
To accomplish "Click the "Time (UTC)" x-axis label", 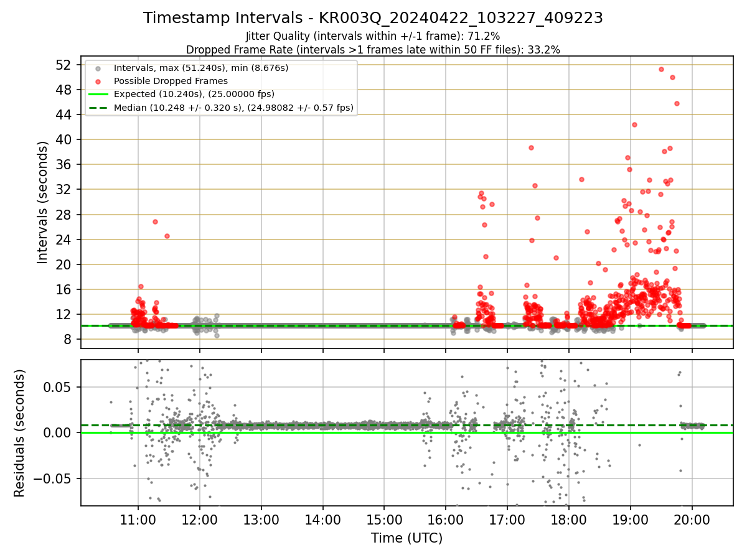I will pyautogui.click(x=406, y=538).
